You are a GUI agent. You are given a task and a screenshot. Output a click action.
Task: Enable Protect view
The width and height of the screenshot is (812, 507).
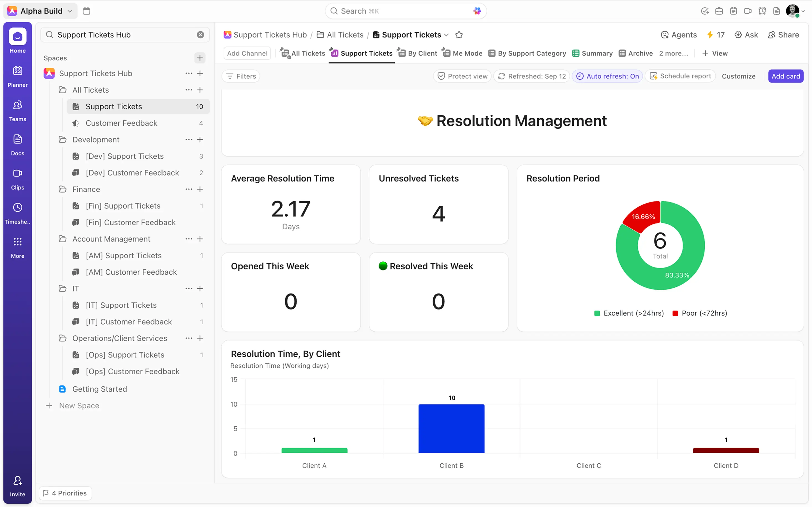pyautogui.click(x=462, y=76)
